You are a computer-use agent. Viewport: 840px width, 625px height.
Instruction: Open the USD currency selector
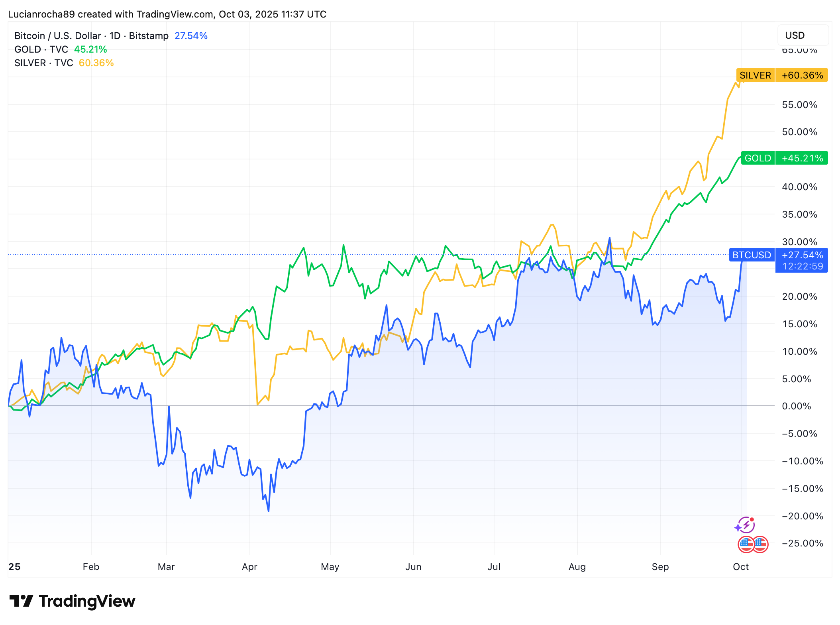tap(803, 35)
